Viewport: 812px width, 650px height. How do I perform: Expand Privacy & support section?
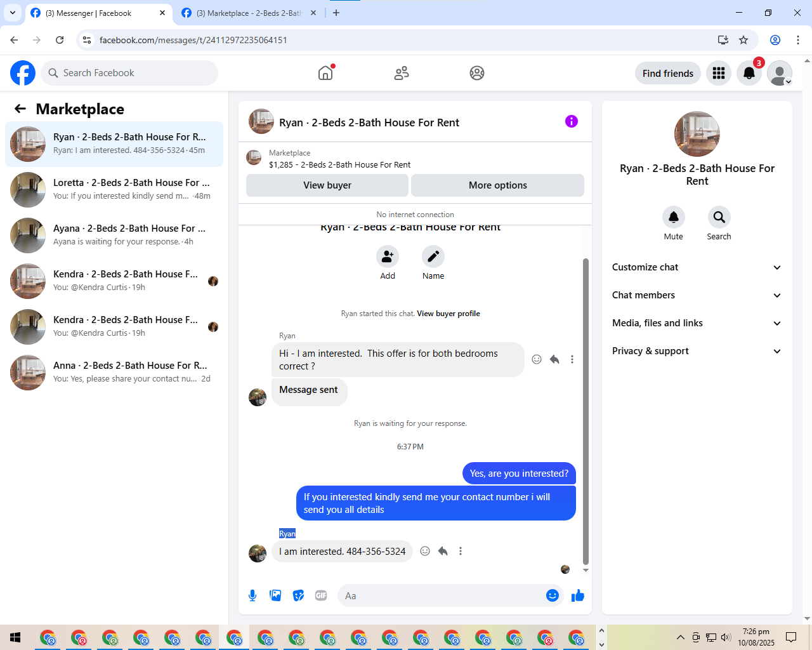tap(697, 351)
